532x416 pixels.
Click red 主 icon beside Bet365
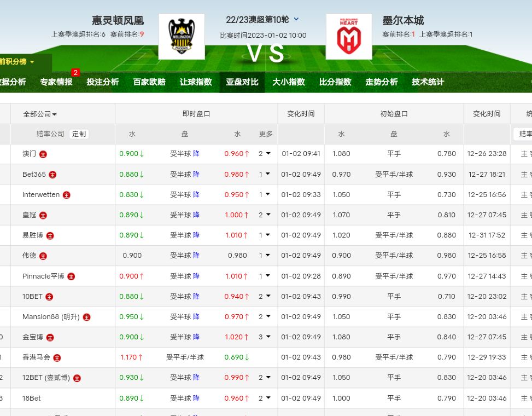click(x=52, y=175)
